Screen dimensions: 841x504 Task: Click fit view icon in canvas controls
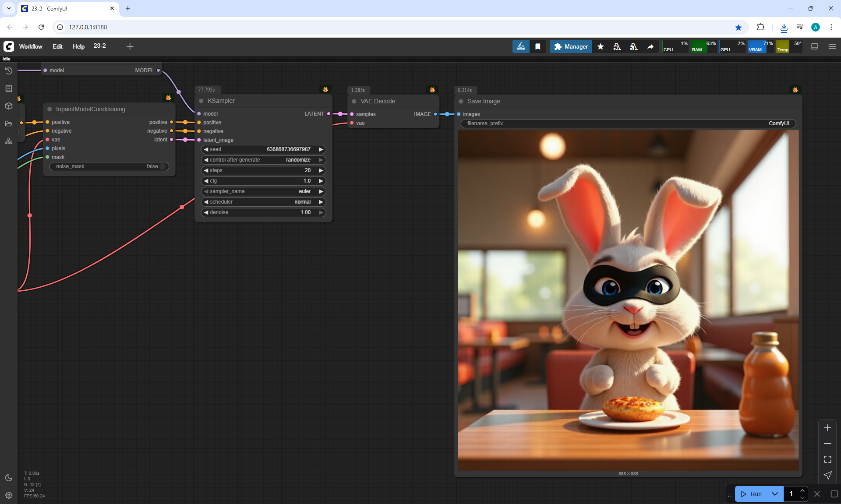[827, 459]
